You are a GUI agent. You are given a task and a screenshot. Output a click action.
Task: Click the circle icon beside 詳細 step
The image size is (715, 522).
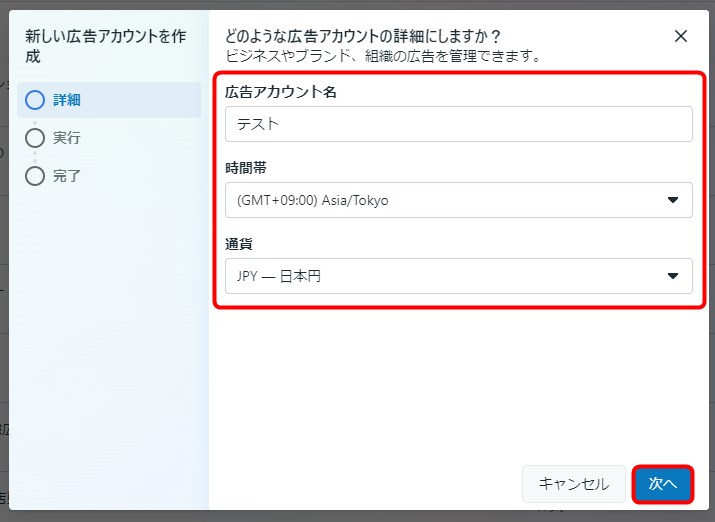tap(35, 100)
